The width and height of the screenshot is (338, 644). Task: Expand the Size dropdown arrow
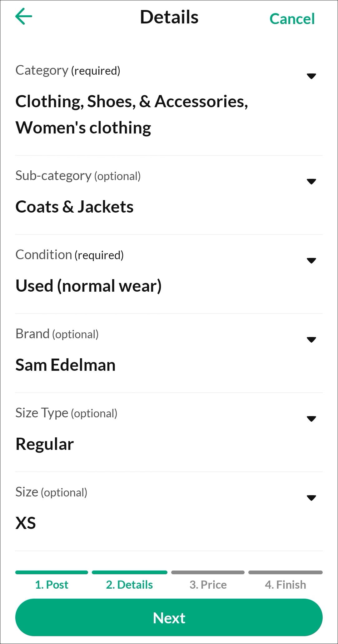311,498
